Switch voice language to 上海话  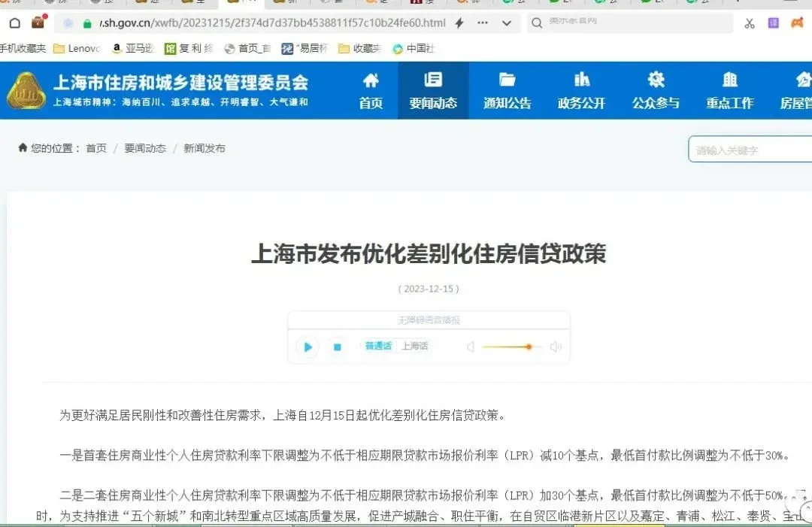point(414,346)
